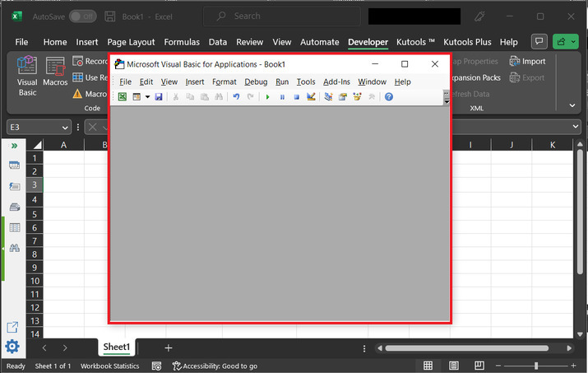
Task: Open Project Explorer icon in VBA toolbar
Action: pos(328,97)
